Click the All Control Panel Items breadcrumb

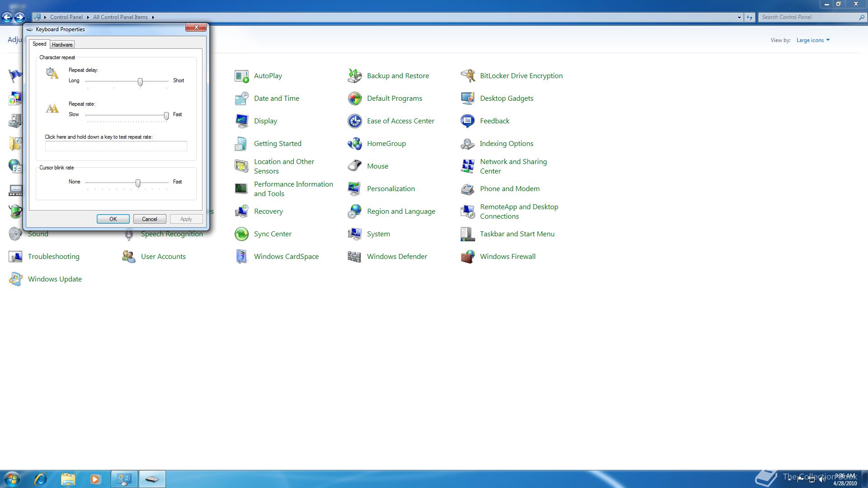tap(120, 17)
